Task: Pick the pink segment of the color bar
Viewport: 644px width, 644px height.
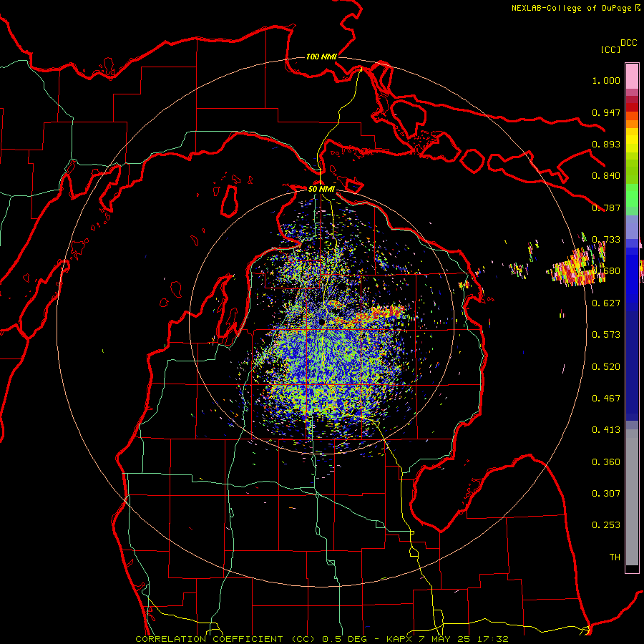Action: 632,77
